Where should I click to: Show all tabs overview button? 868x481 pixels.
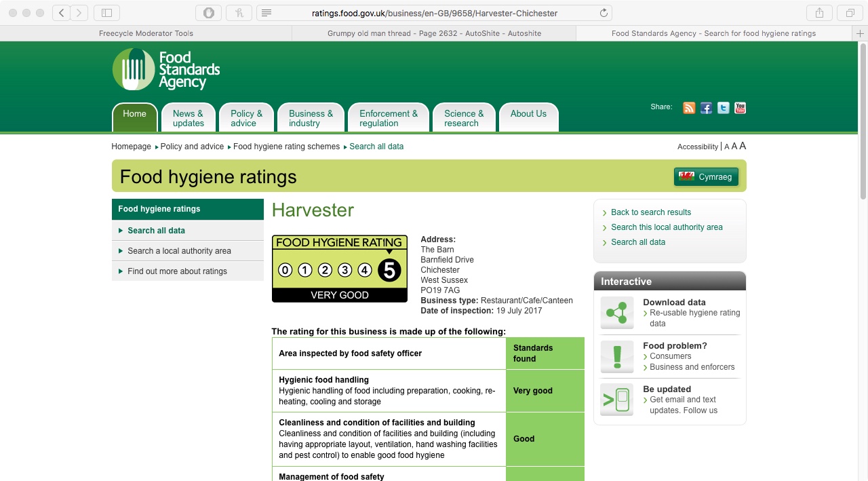point(850,13)
